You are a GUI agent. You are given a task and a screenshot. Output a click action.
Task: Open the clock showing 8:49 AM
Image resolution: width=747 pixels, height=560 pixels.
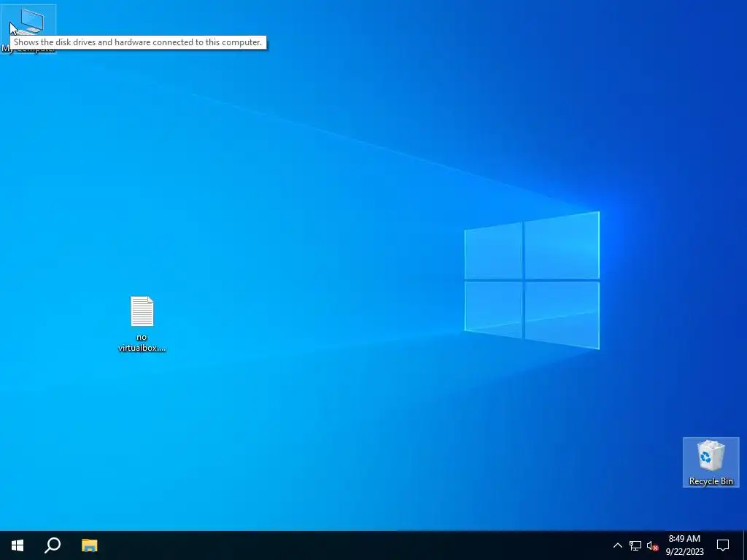tap(684, 545)
